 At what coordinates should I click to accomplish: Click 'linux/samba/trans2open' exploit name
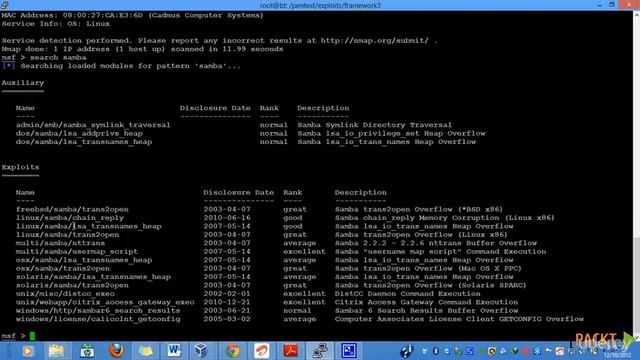point(67,235)
